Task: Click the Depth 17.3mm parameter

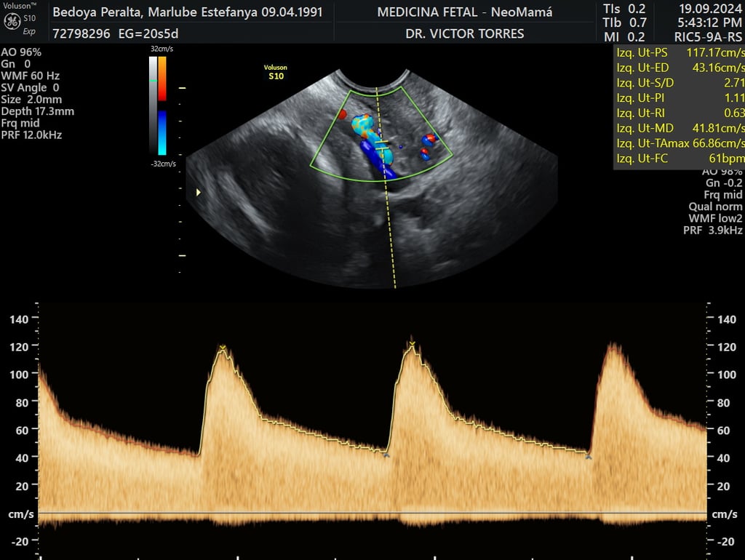Action: [x=38, y=111]
